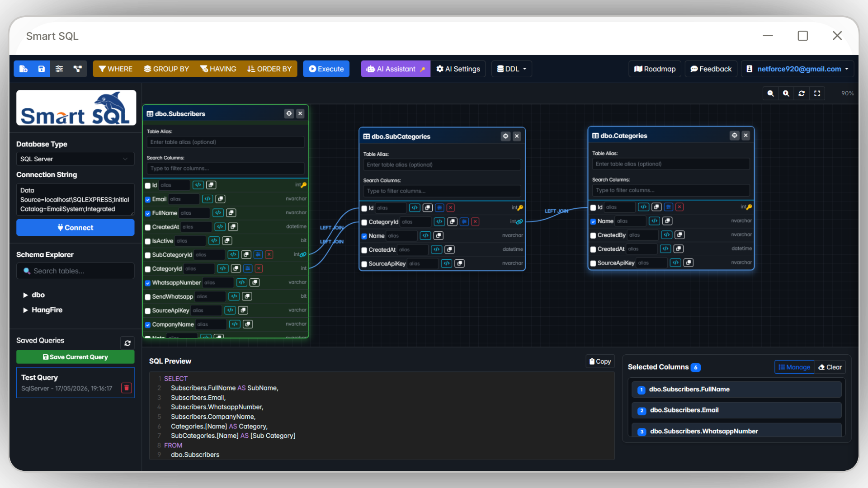Check the Categories CreatedBy column checkbox
Viewport: 868px width, 488px height.
tap(593, 235)
